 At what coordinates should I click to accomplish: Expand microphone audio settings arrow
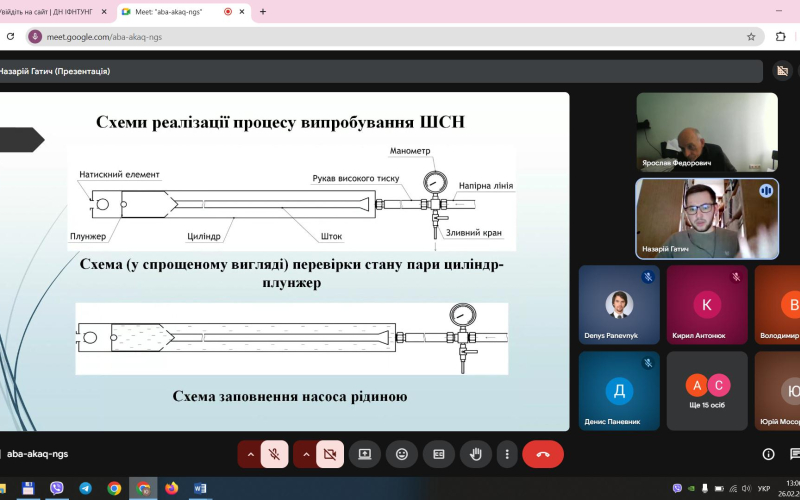(250, 454)
